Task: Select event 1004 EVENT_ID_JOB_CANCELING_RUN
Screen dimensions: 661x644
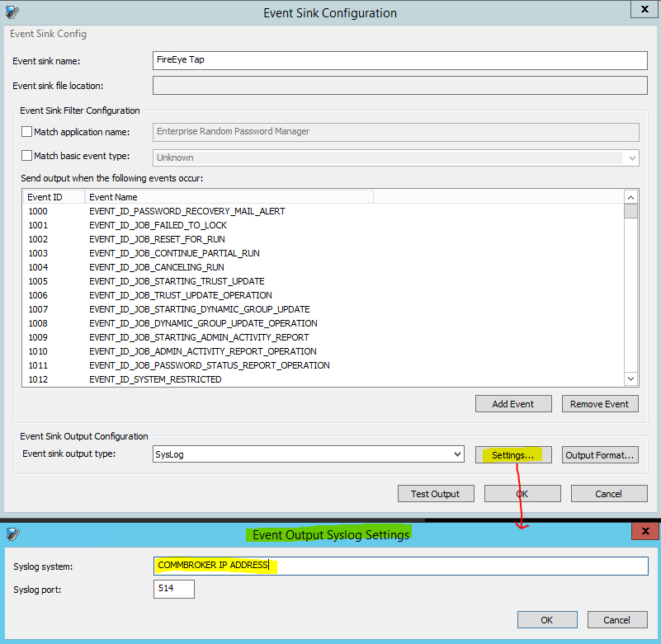Action: tap(323, 267)
